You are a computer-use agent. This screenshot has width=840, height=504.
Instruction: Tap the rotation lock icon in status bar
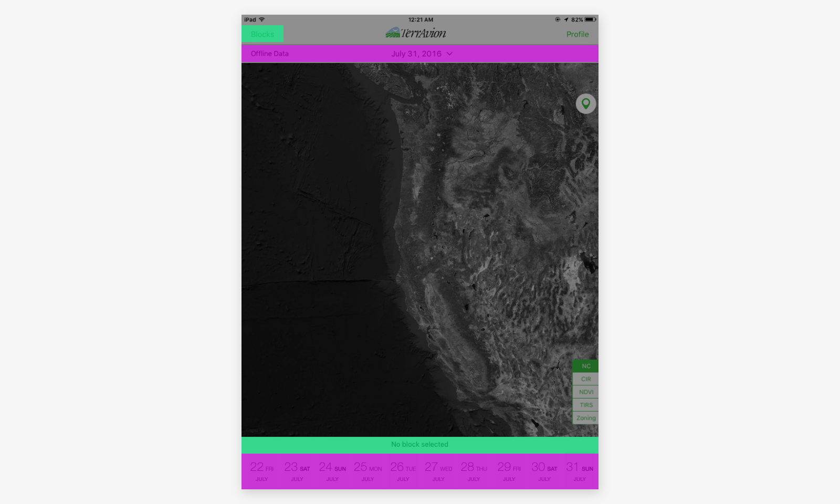click(558, 19)
